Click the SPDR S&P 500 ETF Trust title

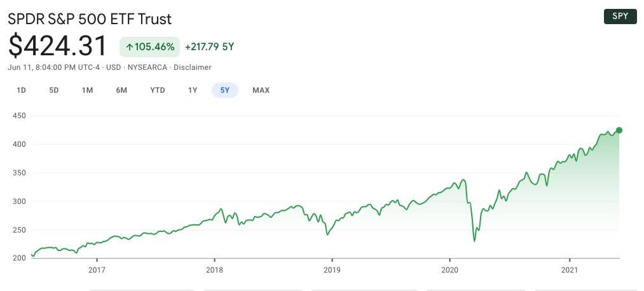coord(90,19)
